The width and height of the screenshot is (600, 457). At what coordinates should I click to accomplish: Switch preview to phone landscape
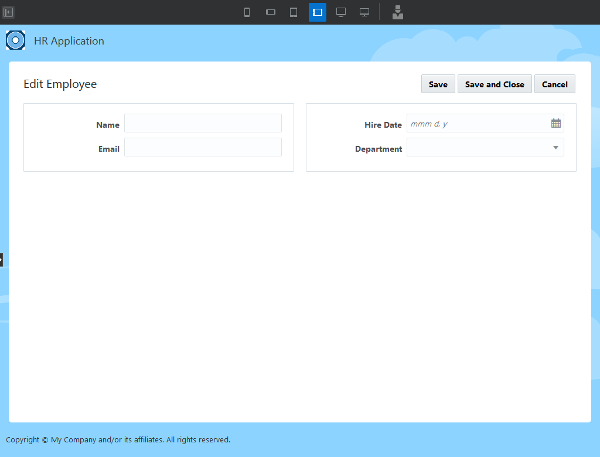271,12
